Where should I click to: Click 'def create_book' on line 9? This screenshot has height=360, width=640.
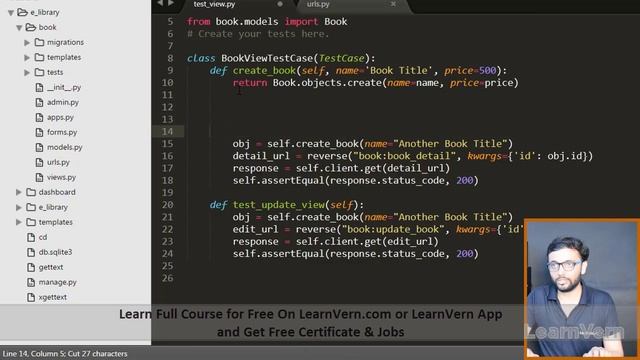tap(253, 70)
